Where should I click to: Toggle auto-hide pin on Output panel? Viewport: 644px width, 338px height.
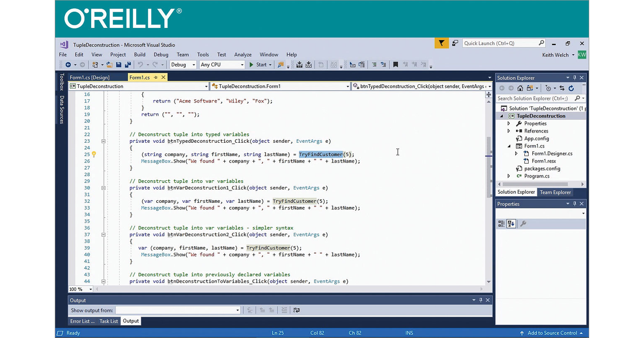pos(481,300)
